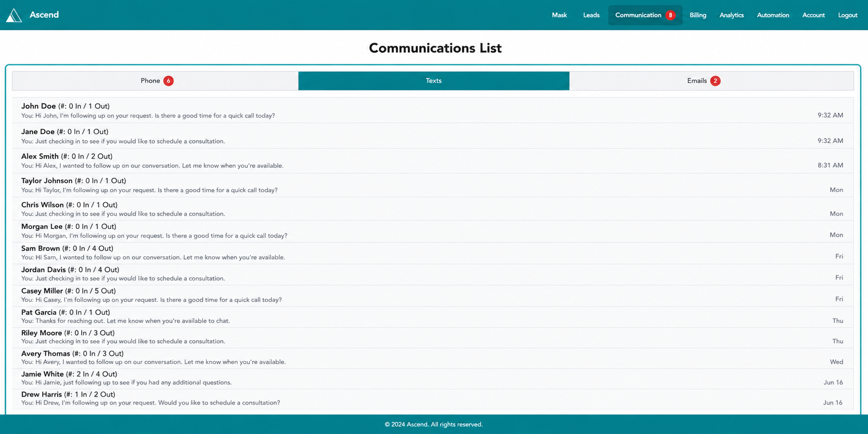868x434 pixels.
Task: Click the Ascend triangle logo icon
Action: (x=14, y=15)
